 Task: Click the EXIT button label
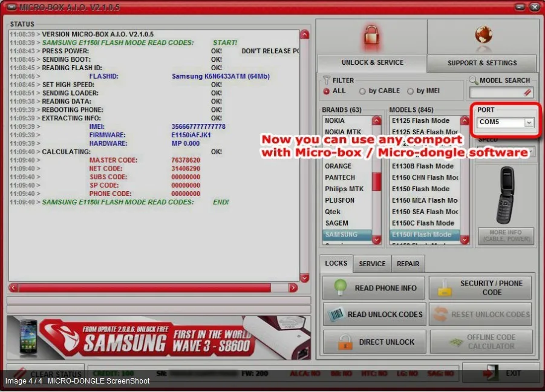[x=513, y=373]
